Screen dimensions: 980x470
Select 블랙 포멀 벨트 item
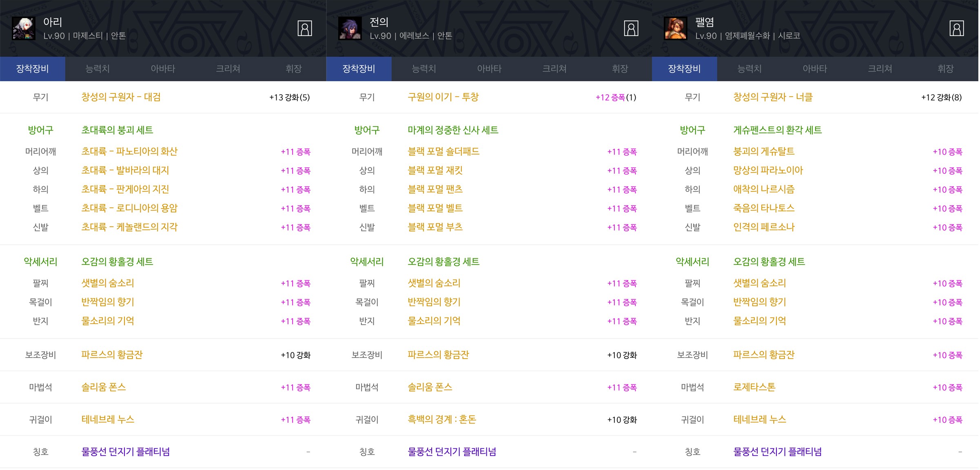pos(435,208)
